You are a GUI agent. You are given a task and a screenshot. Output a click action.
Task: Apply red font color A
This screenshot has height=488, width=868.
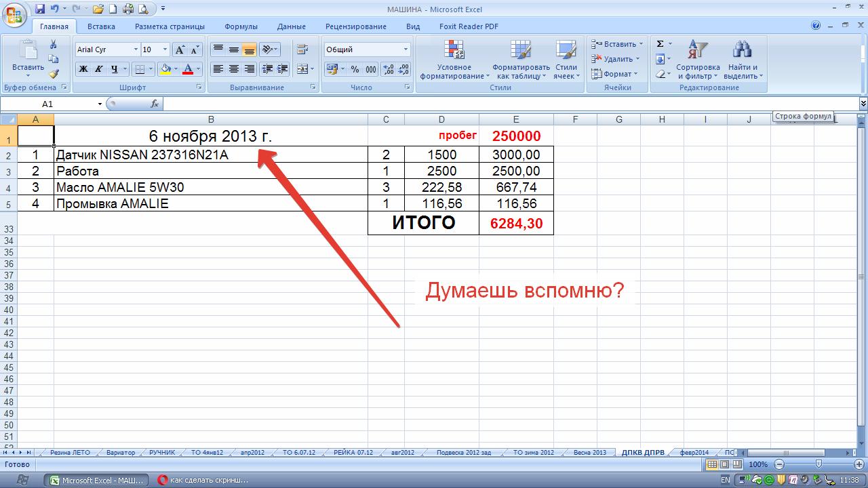pos(188,69)
